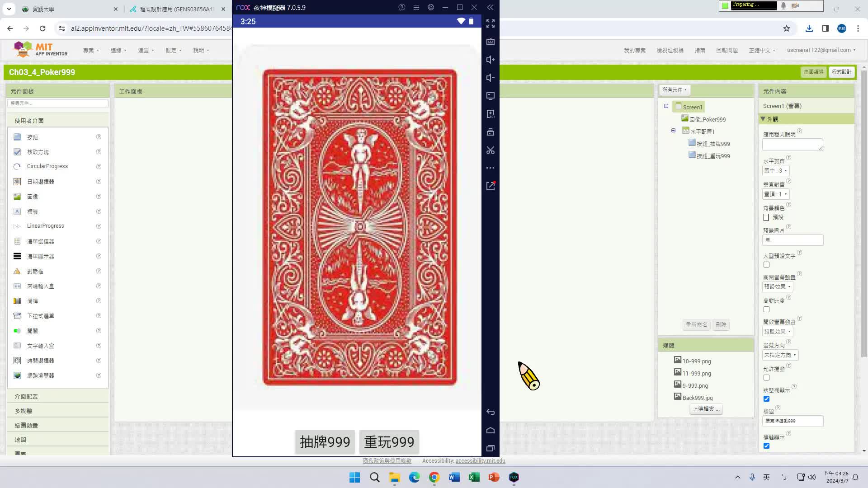Open Windows Start menu

[355, 477]
